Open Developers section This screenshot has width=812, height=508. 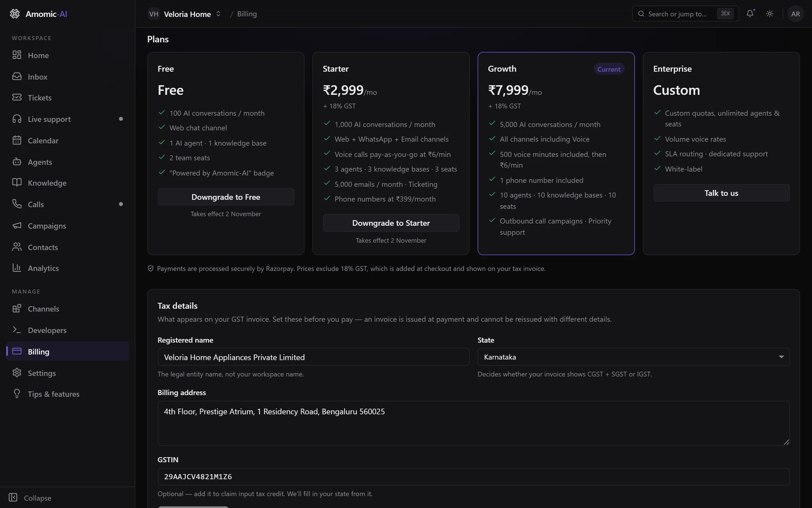(x=68, y=330)
